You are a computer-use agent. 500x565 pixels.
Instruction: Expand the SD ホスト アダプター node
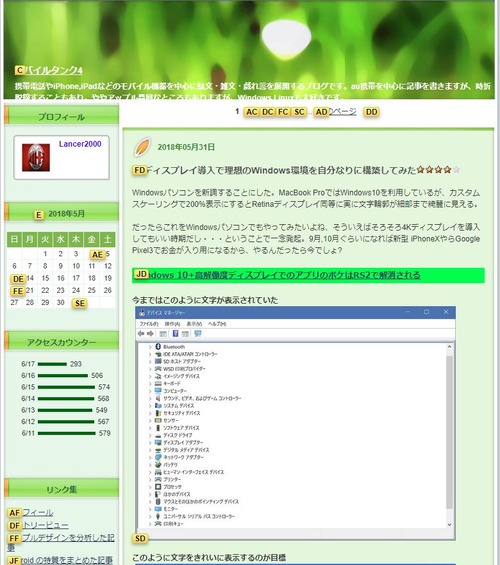[x=150, y=361]
